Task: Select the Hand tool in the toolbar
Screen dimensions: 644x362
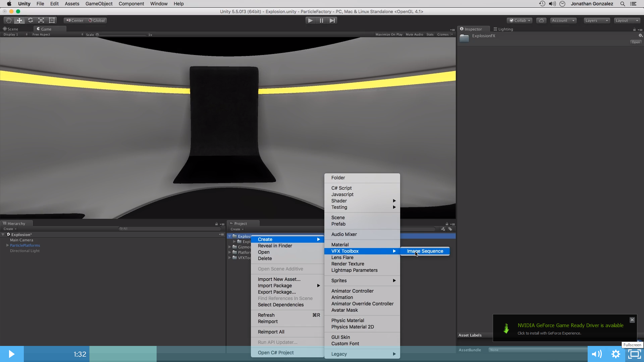Action: tap(8, 20)
